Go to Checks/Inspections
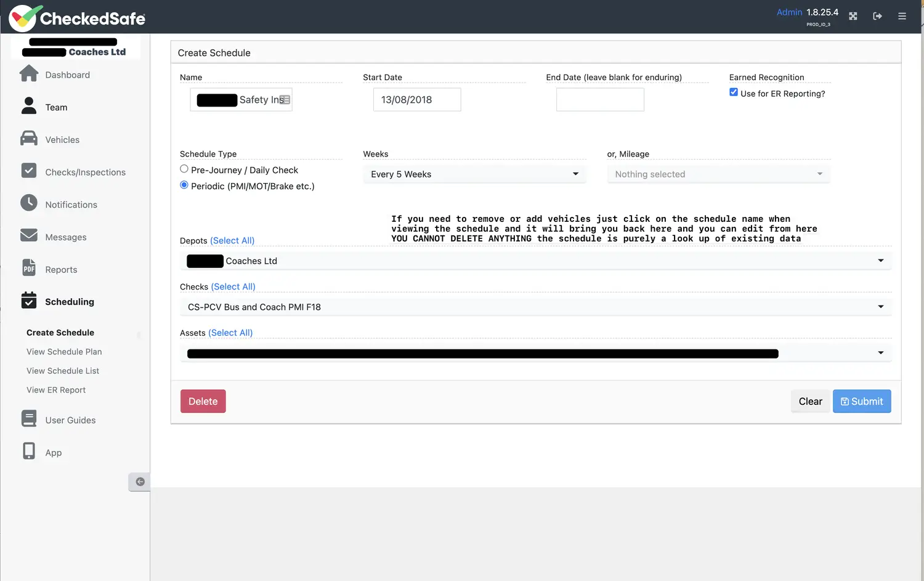 [x=85, y=172]
